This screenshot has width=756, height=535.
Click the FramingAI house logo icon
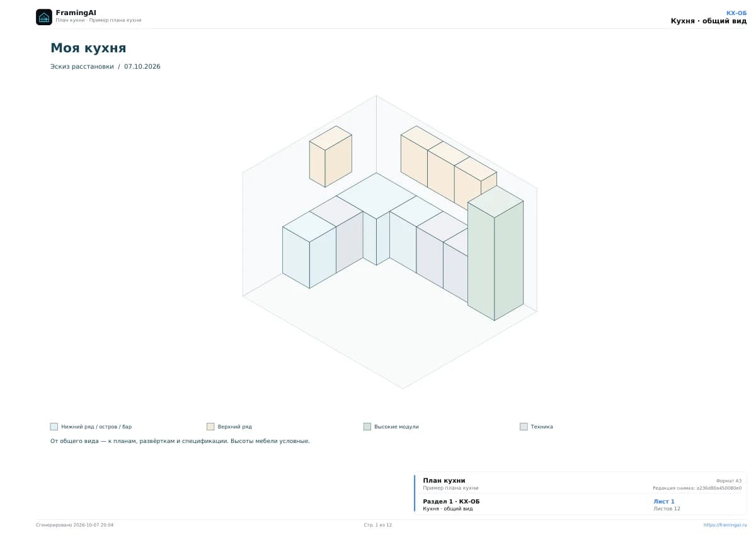click(44, 17)
